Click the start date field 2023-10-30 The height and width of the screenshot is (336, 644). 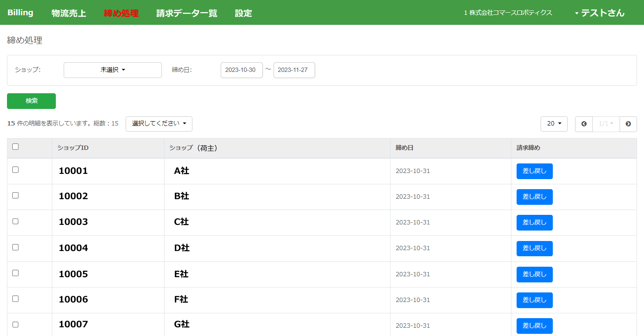point(241,70)
